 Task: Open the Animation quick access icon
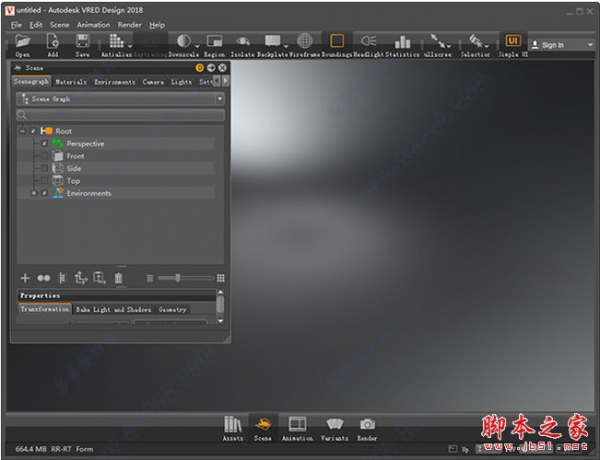[x=297, y=424]
